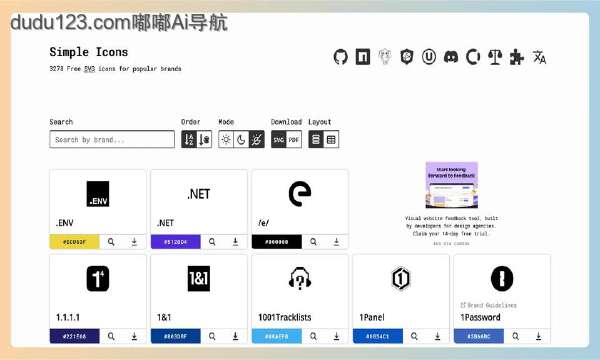
Task: Switch to dark mode
Action: [241, 139]
